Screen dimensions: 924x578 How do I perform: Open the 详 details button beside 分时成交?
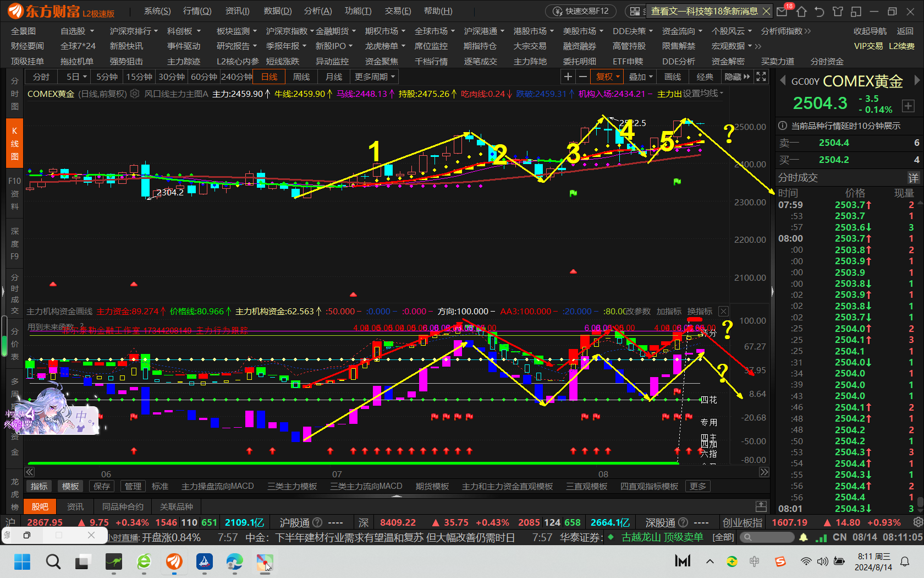[913, 178]
